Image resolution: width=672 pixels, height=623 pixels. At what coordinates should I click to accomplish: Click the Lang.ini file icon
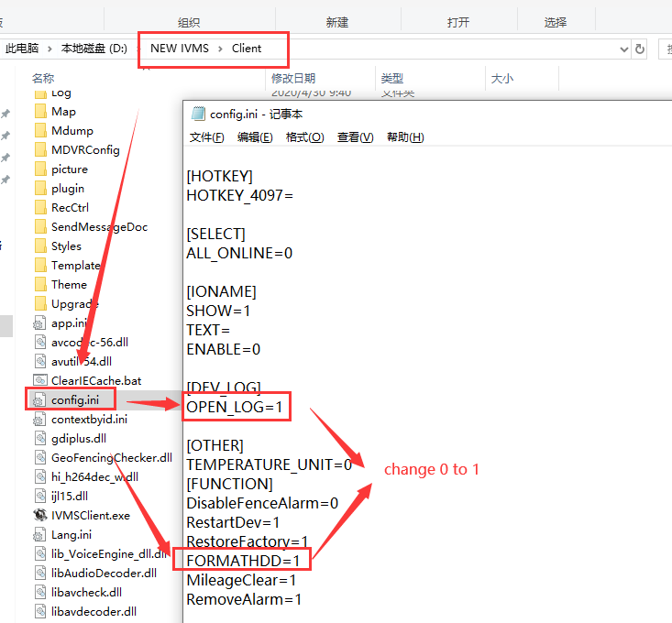tap(39, 535)
